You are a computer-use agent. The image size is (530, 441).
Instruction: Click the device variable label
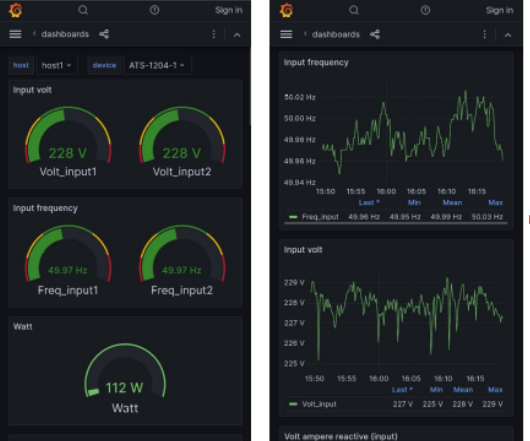[104, 65]
